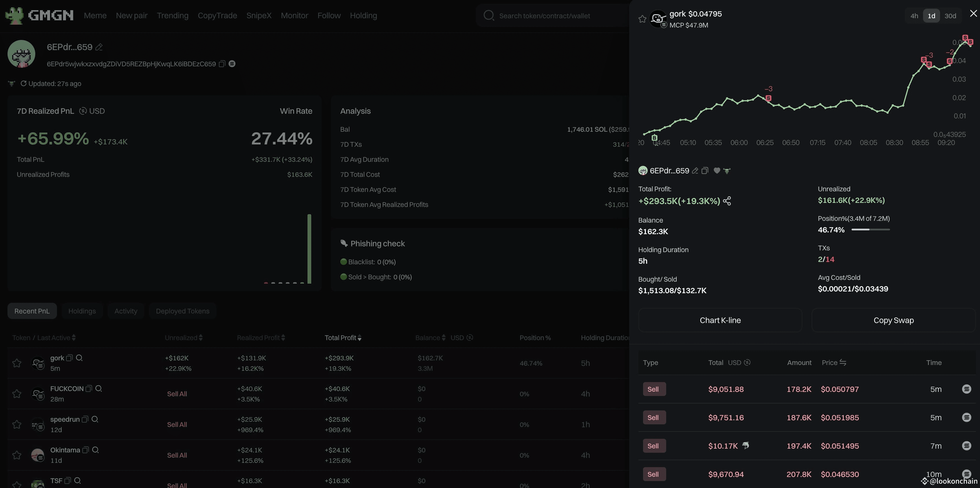Sell All FUCKCOIN holdings
Viewport: 980px width, 488px height.
point(177,394)
